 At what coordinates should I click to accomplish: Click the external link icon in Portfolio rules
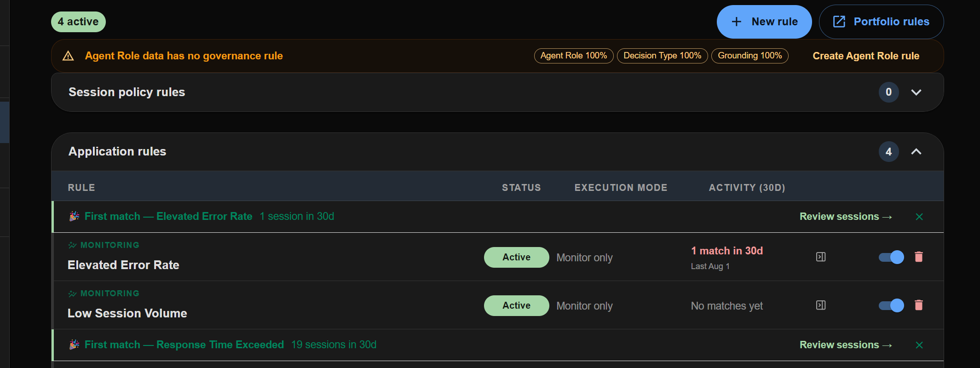839,22
